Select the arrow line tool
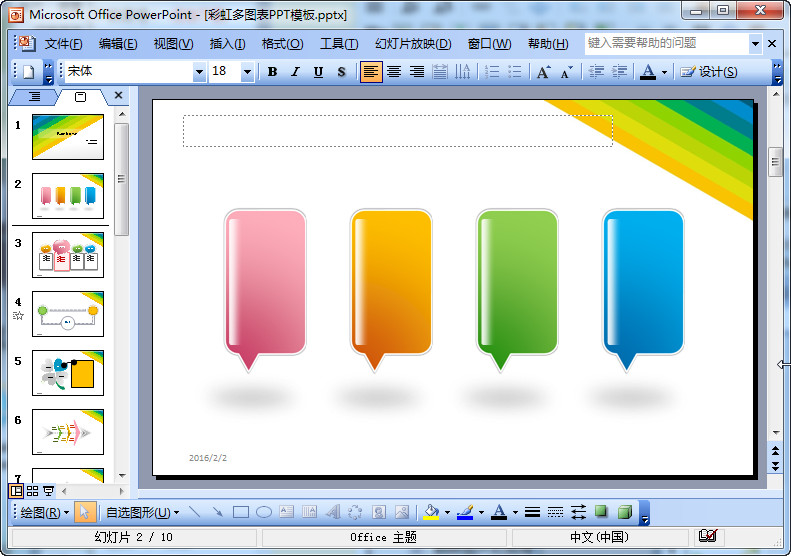 tap(217, 512)
